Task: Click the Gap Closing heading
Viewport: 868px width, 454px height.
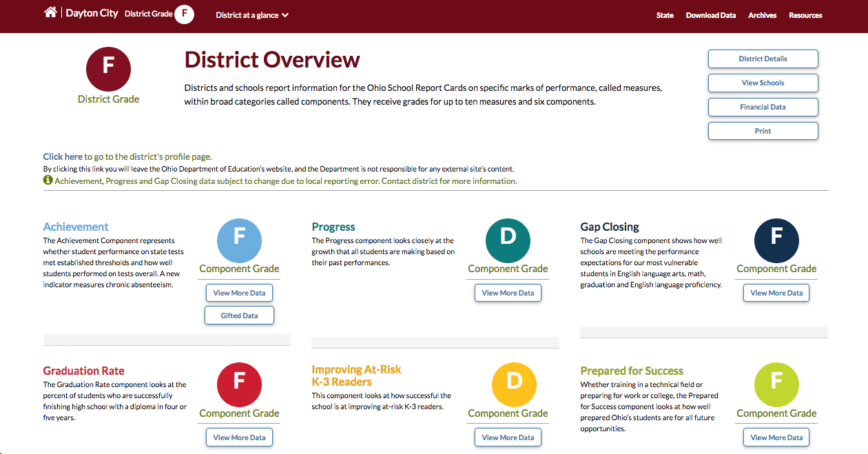Action: pyautogui.click(x=610, y=227)
